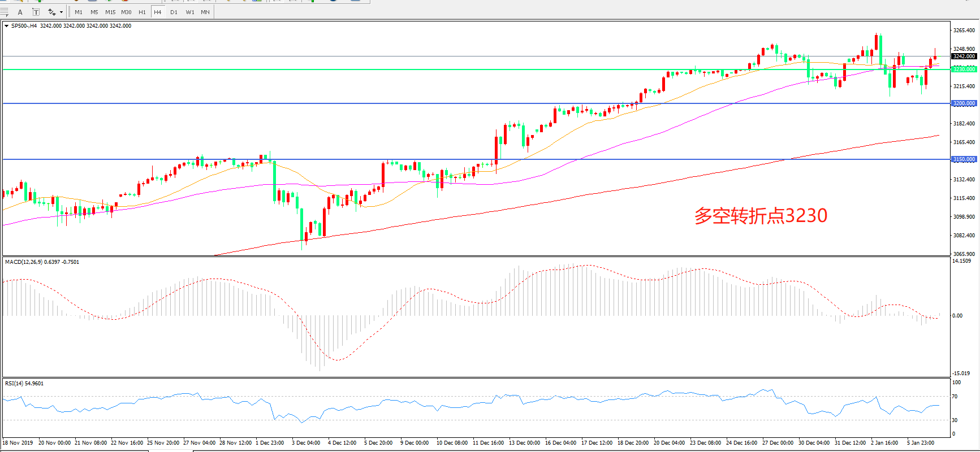
Task: Select the Fibonacci tool icon at toolbar's left
Action: [5, 12]
